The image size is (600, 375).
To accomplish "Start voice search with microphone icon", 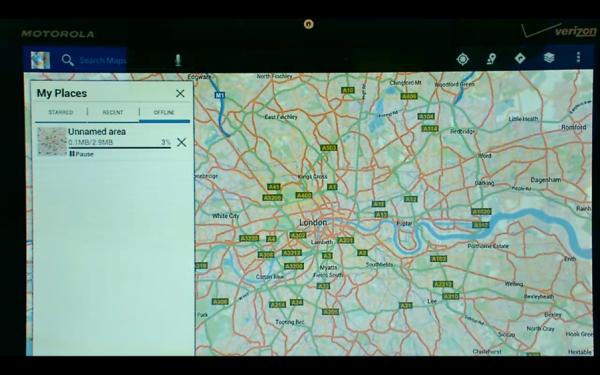I will [x=178, y=60].
